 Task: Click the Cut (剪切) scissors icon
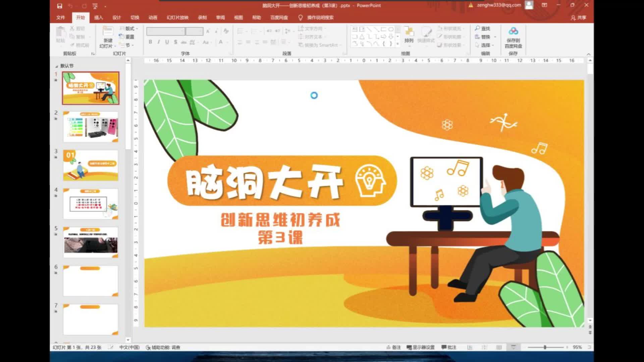pos(72,28)
